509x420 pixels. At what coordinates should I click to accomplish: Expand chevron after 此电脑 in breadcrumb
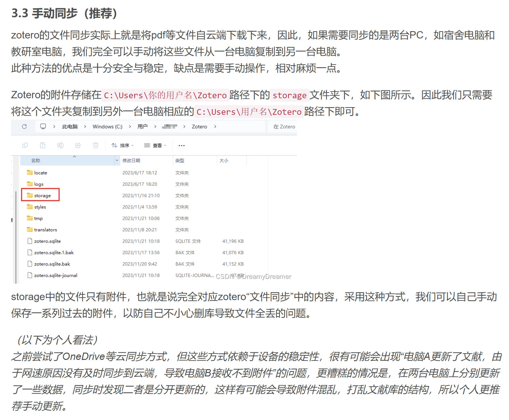point(85,127)
